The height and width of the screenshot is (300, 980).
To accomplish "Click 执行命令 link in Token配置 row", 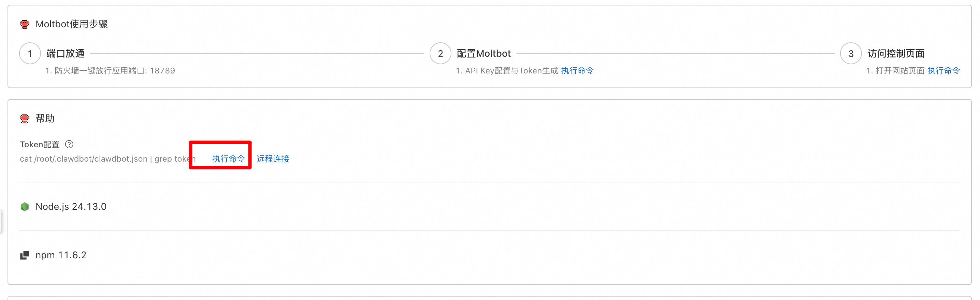I will click(228, 159).
